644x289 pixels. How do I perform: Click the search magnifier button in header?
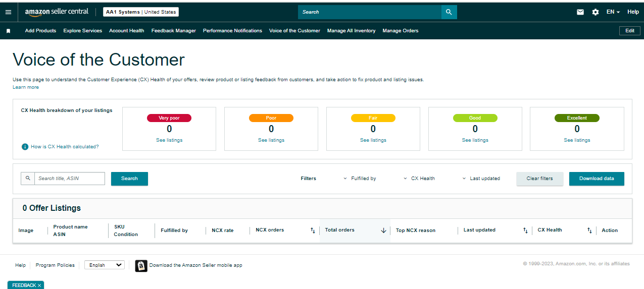coord(449,12)
